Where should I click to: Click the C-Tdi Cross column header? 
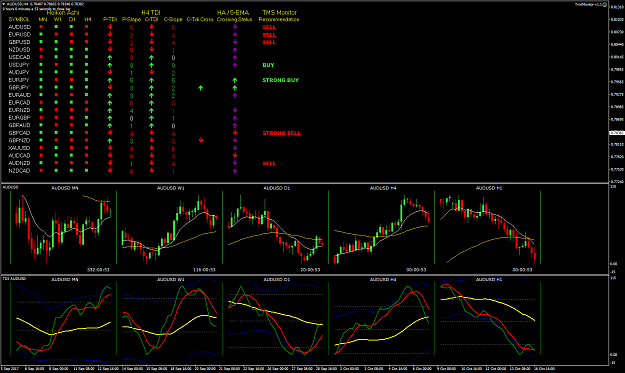coord(200,19)
